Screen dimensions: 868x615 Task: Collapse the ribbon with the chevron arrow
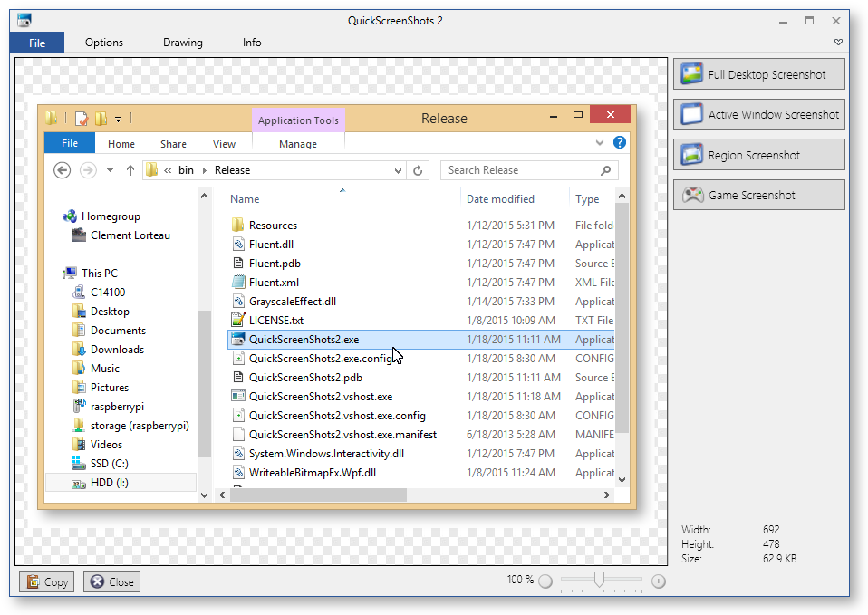[x=838, y=43]
